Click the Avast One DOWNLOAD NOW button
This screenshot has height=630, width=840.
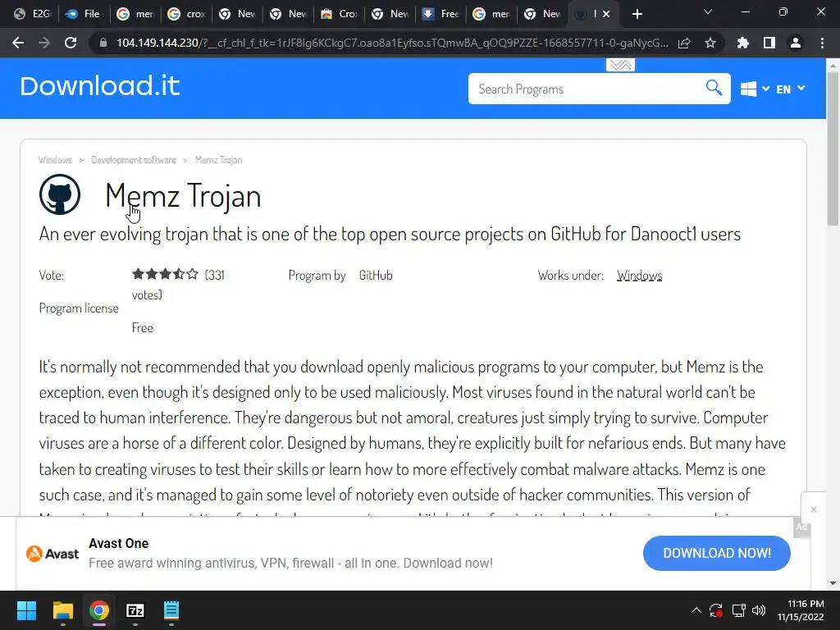pos(716,553)
